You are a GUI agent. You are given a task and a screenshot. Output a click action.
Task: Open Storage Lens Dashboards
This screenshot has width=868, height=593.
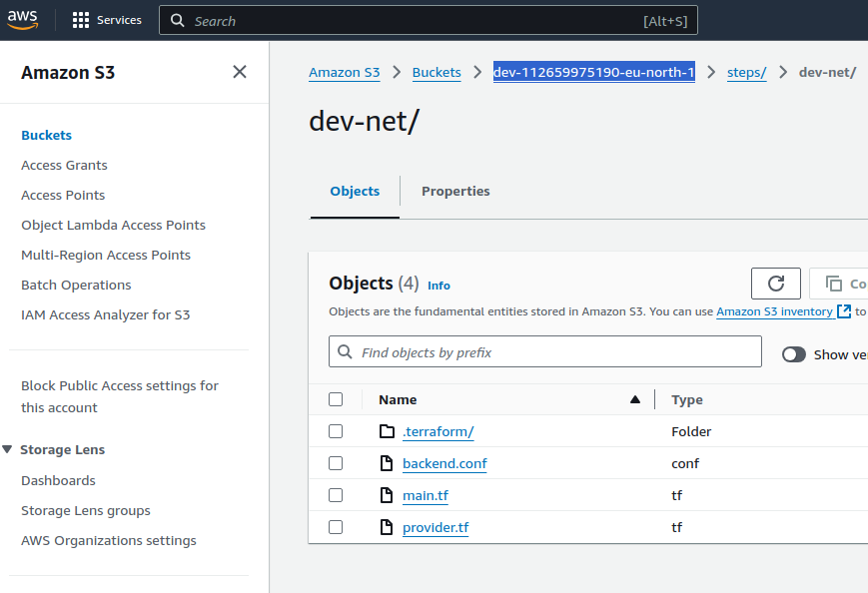(x=58, y=480)
